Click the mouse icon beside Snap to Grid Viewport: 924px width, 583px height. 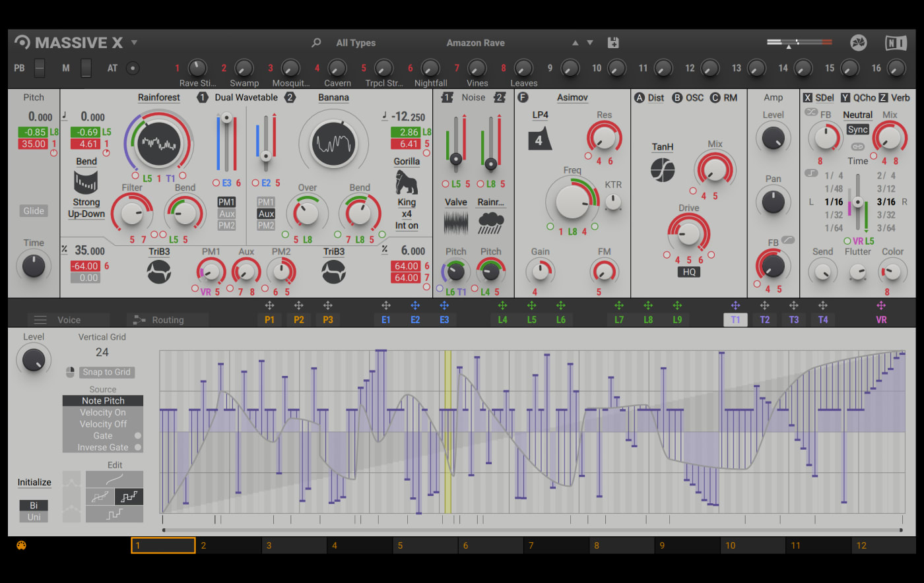[71, 372]
